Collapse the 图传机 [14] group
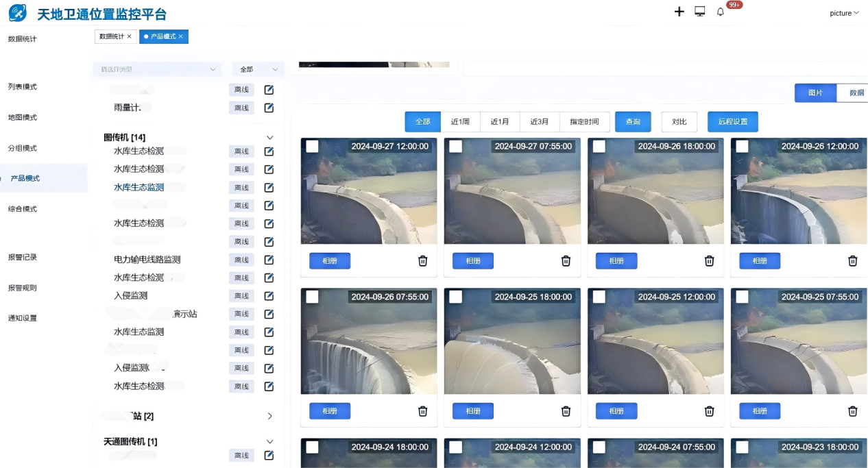 pyautogui.click(x=269, y=138)
